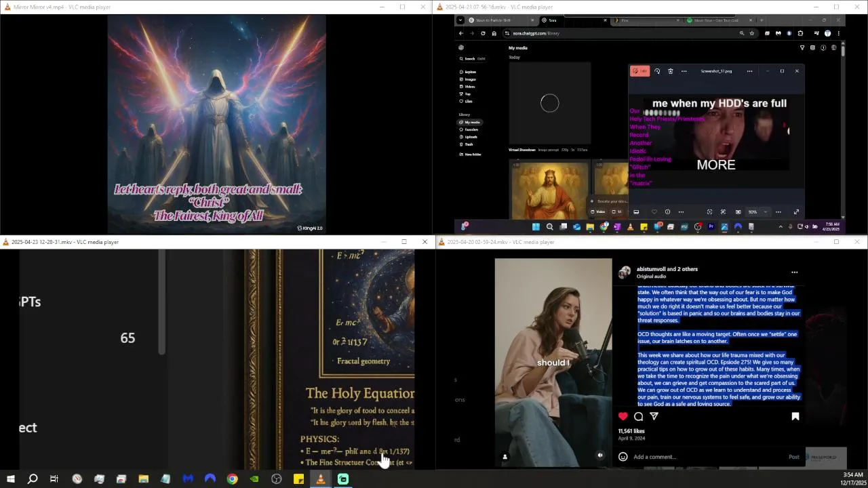868x488 pixels.
Task: Open the Windows Start menu
Action: (x=11, y=479)
